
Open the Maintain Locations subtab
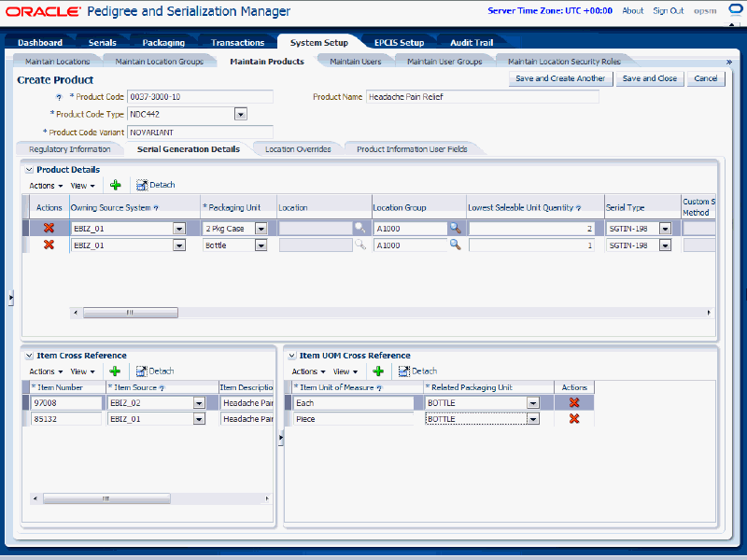(x=58, y=62)
